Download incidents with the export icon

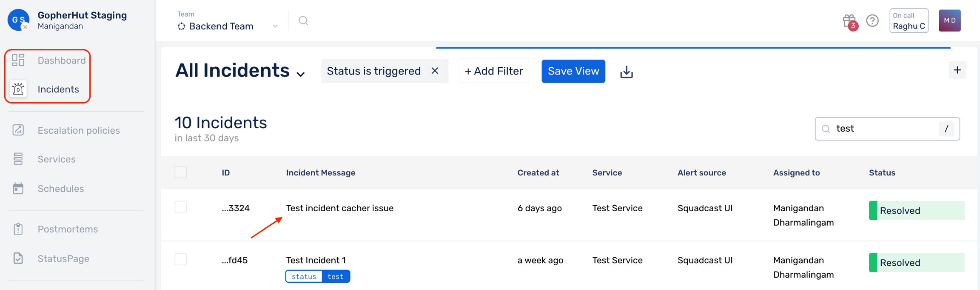pyautogui.click(x=626, y=72)
